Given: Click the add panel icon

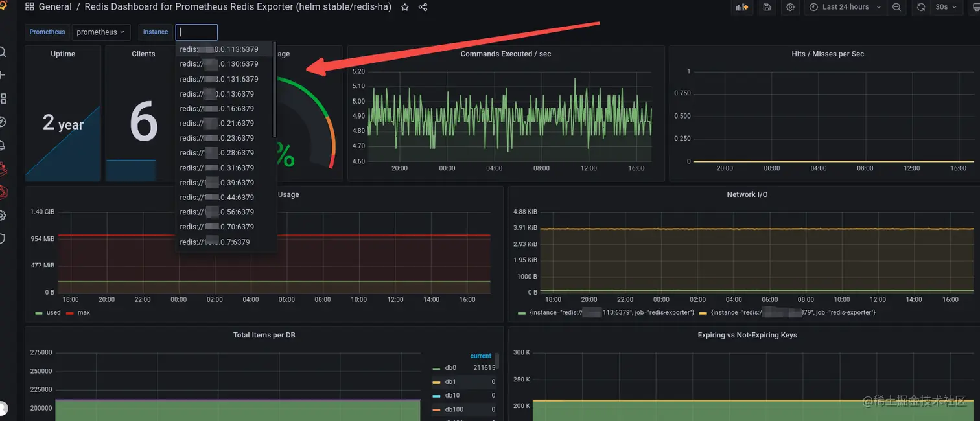Looking at the screenshot, I should (x=741, y=7).
